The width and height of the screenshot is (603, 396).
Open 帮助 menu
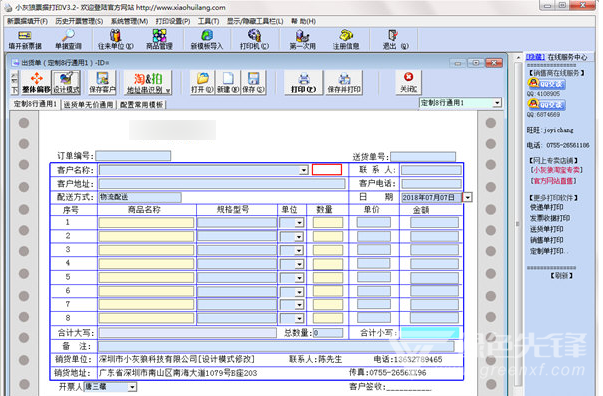303,21
